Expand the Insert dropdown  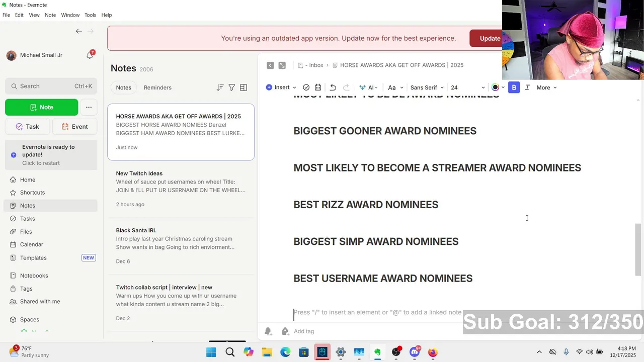tap(281, 87)
